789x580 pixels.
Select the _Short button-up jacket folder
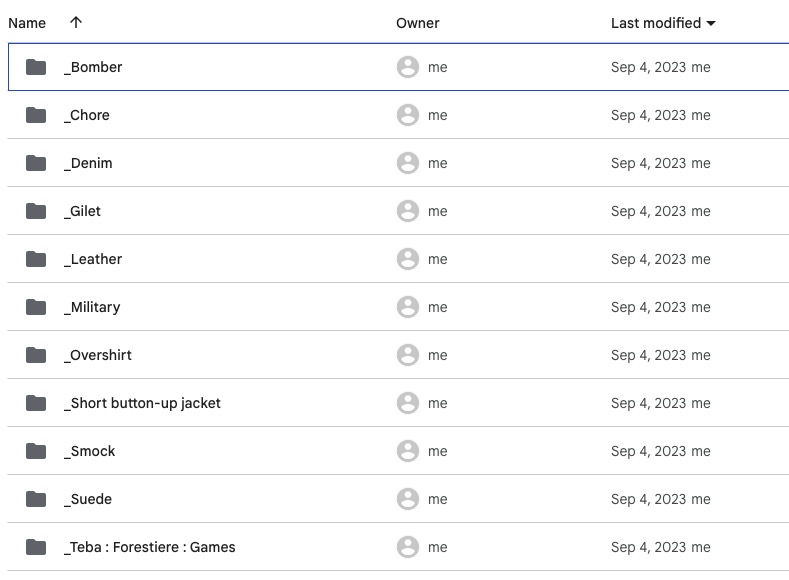click(398, 403)
